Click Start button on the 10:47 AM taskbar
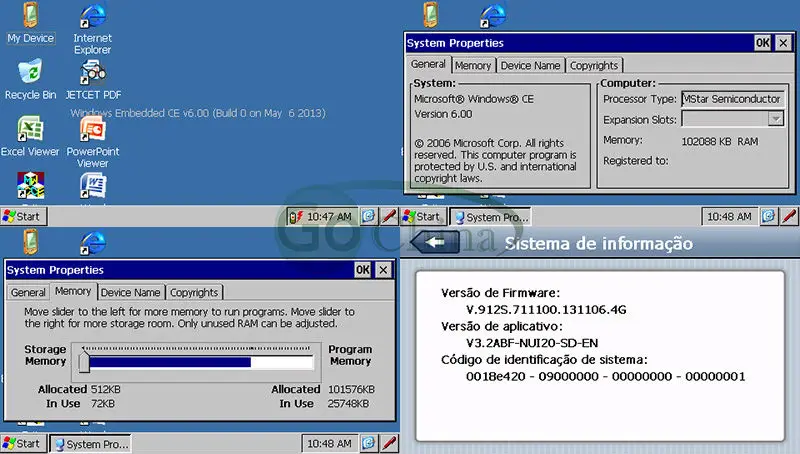This screenshot has height=454, width=800. click(x=23, y=216)
